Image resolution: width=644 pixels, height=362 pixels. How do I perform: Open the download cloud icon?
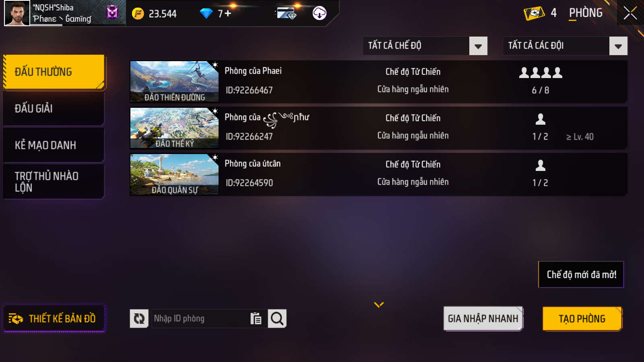(320, 13)
